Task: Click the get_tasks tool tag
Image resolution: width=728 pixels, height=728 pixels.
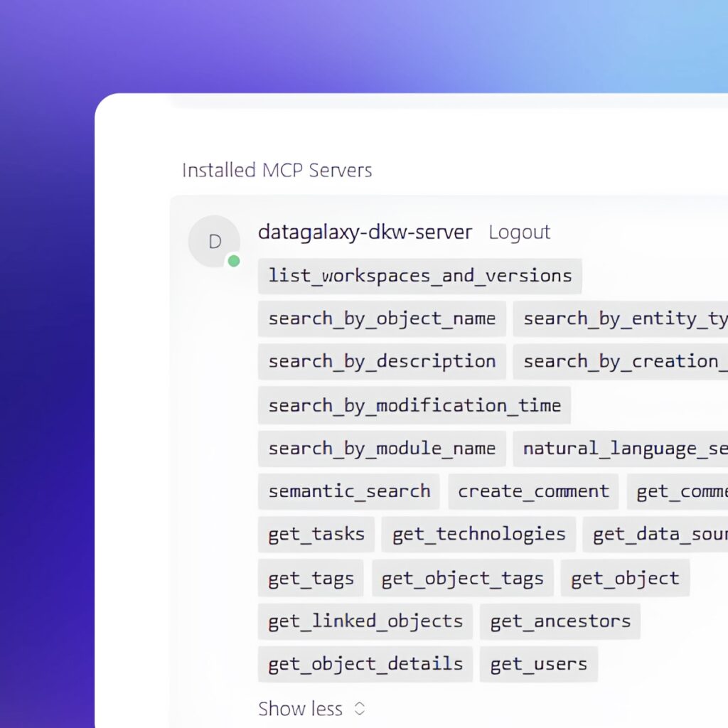Action: pyautogui.click(x=316, y=535)
